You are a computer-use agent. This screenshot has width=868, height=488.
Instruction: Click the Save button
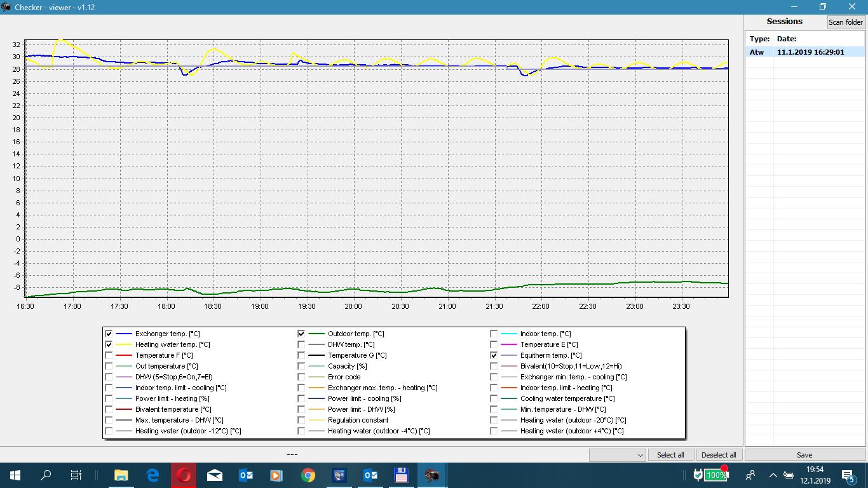click(804, 455)
